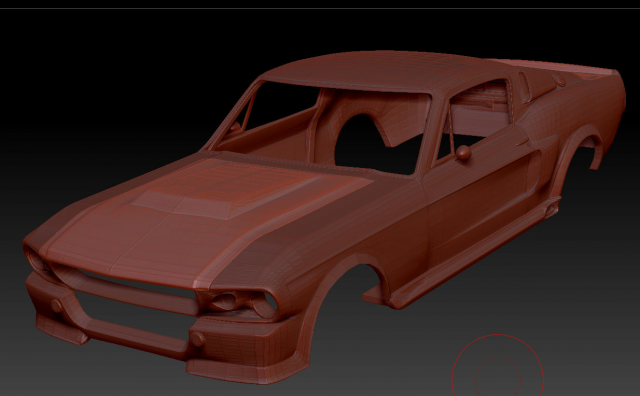Click the round fog light on far bumper corner
This screenshot has height=396, width=640.
(57, 305)
